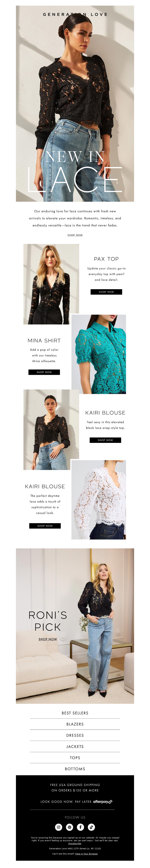Open the Bottoms menu item
Viewport: 150px width, 868px height.
tap(75, 769)
